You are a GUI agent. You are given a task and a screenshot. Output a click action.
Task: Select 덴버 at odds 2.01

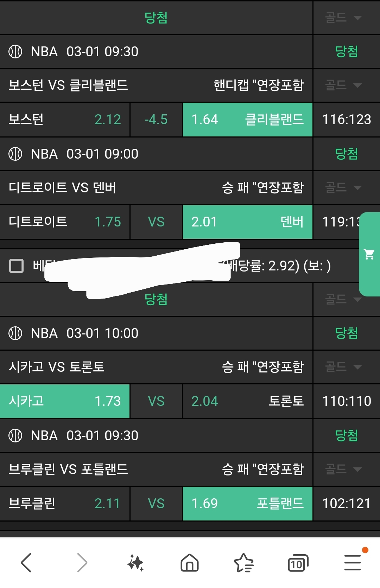click(x=247, y=222)
